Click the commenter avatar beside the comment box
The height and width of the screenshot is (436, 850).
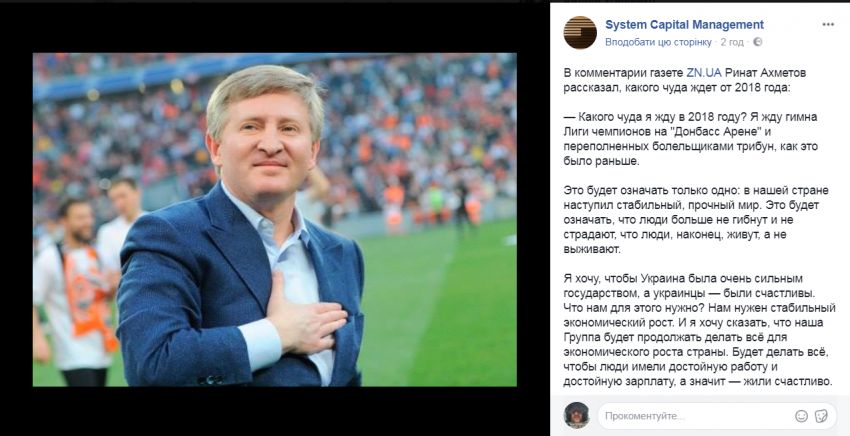tap(576, 415)
